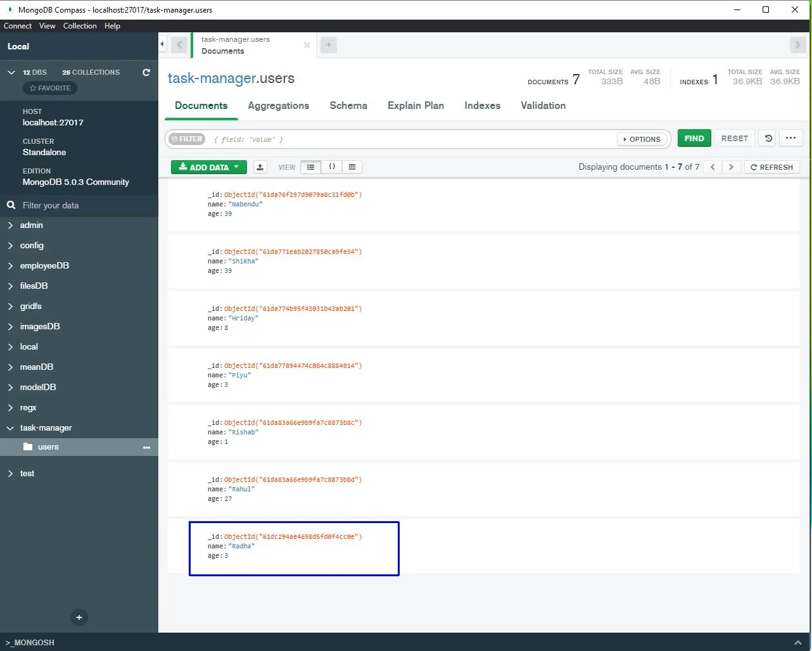Export collection data icon
The height and width of the screenshot is (651, 812).
pyautogui.click(x=260, y=167)
